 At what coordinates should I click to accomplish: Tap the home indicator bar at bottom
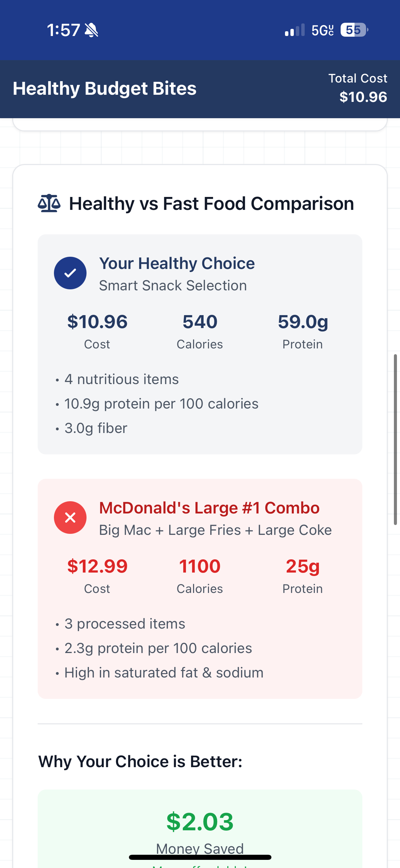click(x=200, y=857)
